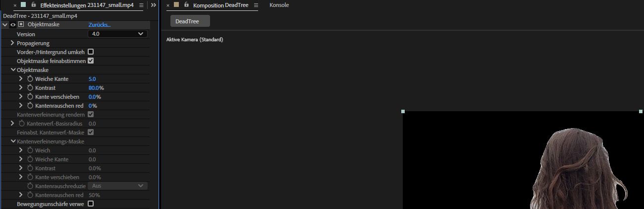This screenshot has height=209, width=644.
Task: Switch to the Konsole tab
Action: click(279, 5)
